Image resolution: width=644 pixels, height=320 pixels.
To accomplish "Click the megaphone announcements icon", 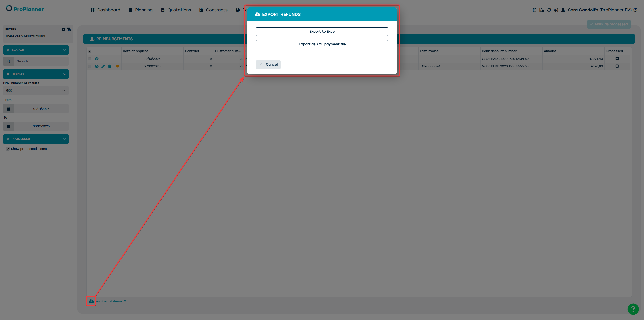I will (x=556, y=10).
